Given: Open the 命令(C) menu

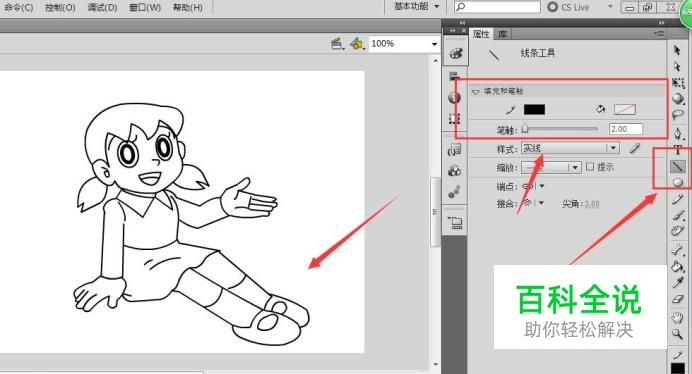Looking at the screenshot, I should (19, 8).
